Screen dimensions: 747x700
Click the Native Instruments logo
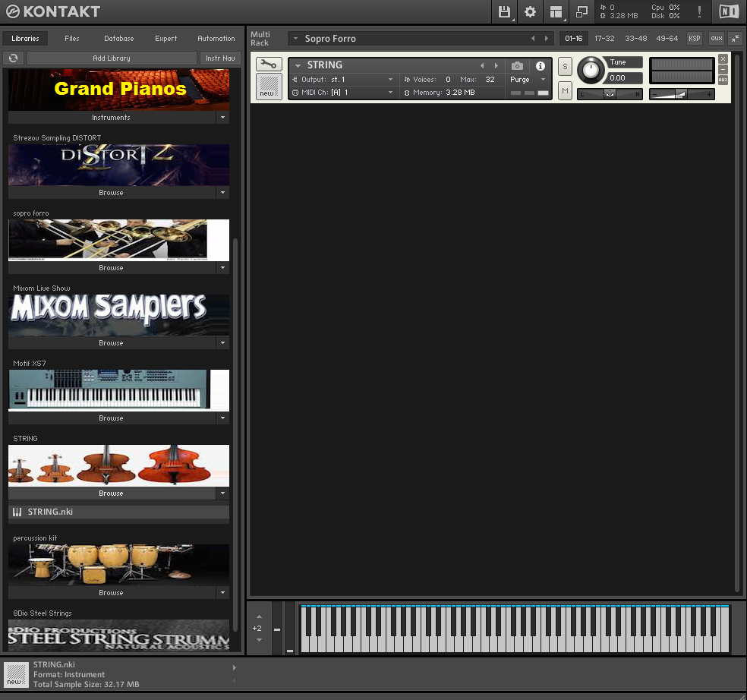(729, 12)
